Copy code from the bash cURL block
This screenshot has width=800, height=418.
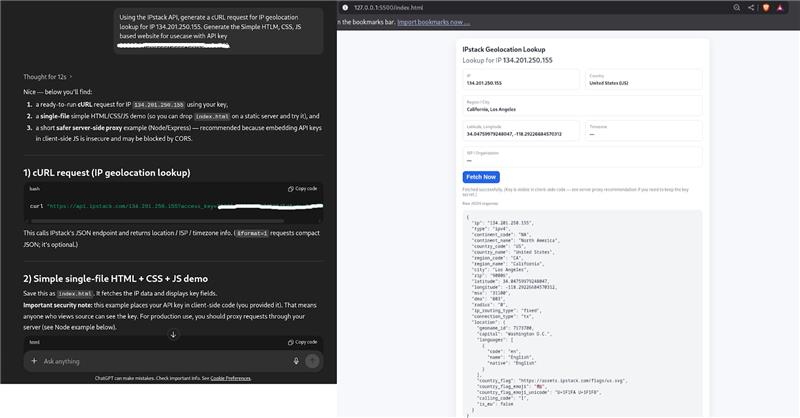click(302, 188)
